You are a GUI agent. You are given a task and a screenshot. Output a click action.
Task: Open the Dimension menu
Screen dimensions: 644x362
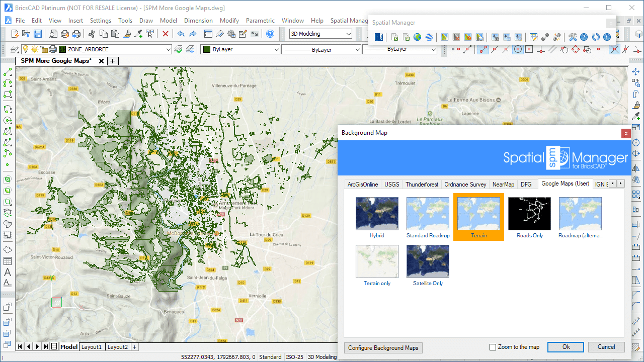point(198,21)
